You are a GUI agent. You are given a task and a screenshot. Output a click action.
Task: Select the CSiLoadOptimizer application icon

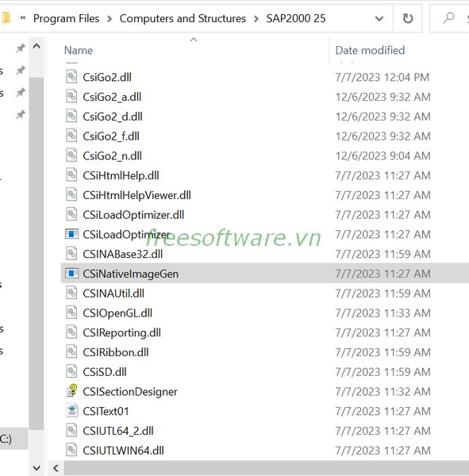tap(71, 234)
